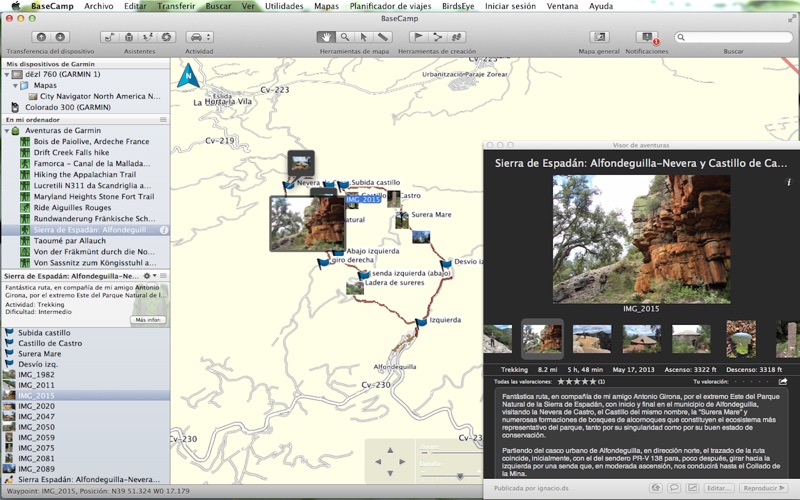Click the comment bubble icon in viewer

coord(674,488)
